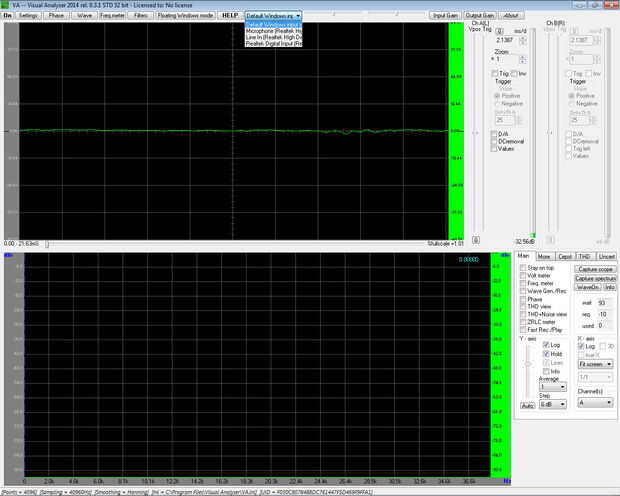Click the wait value input field
The height and width of the screenshot is (496, 620).
[602, 302]
